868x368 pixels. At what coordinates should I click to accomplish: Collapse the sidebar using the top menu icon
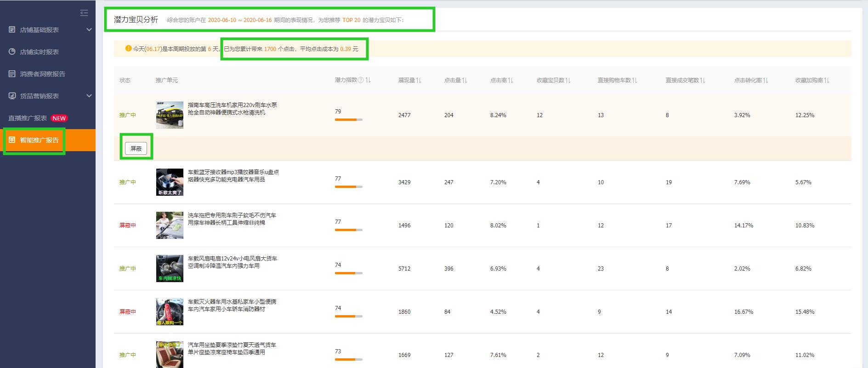tap(84, 13)
